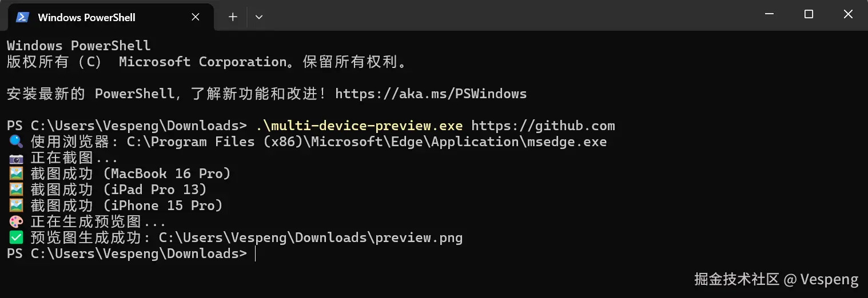Screen dimensions: 868x298
Task: Close the Windows PowerShell tab
Action: pos(196,17)
